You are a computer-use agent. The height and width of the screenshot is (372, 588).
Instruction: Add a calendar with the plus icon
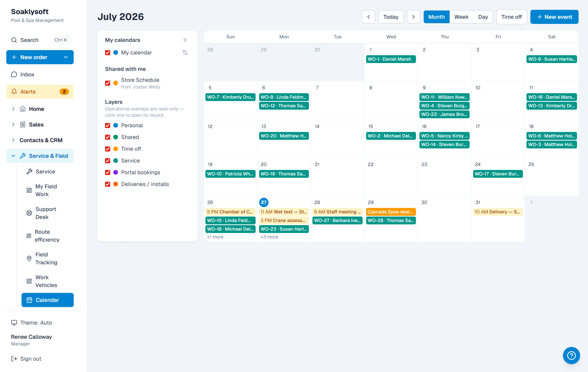tap(185, 40)
